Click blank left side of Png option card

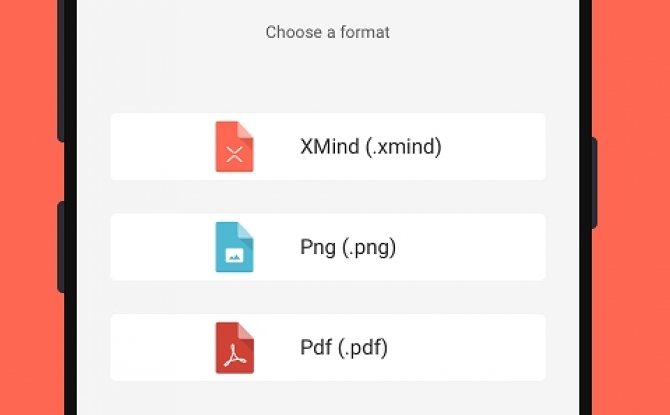click(162, 247)
